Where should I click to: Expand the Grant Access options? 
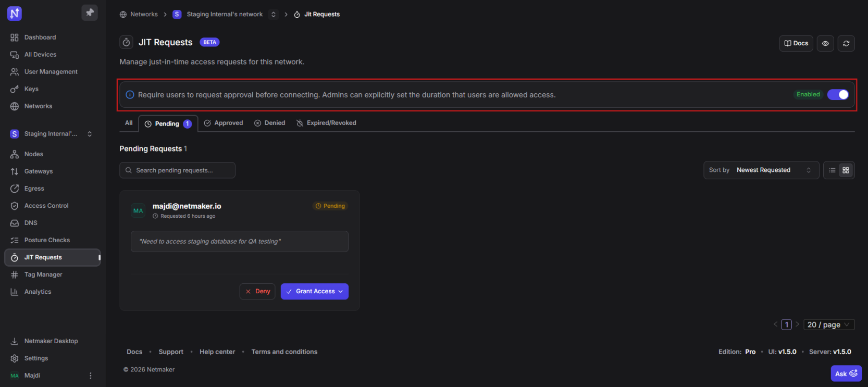[x=341, y=292]
